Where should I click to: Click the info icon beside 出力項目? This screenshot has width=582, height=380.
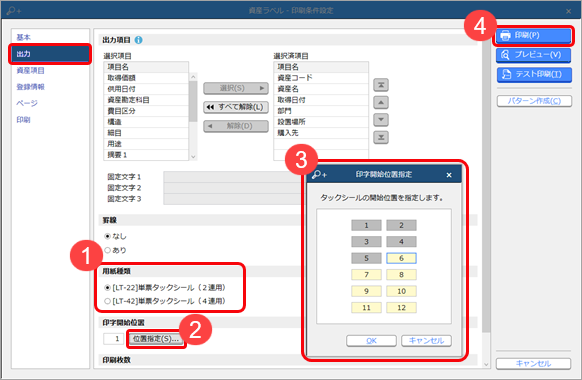(138, 40)
